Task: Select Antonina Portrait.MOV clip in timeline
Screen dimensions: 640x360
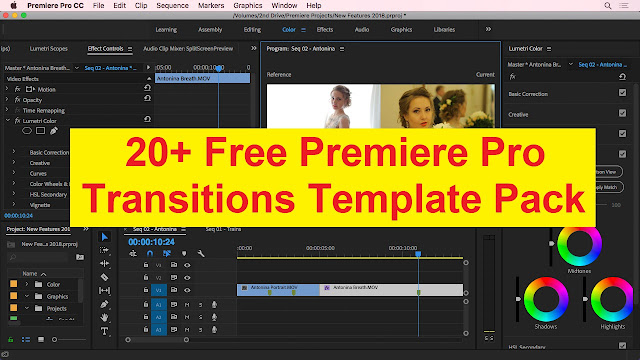Action: click(x=278, y=290)
